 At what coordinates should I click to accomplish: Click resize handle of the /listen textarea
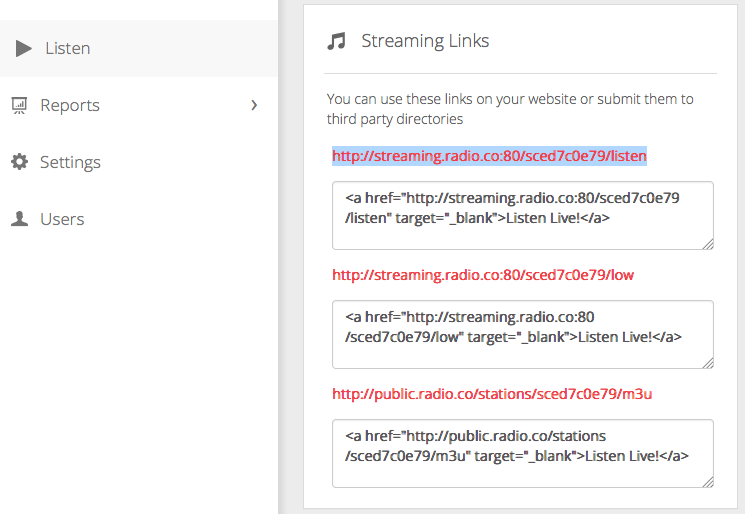coord(708,243)
